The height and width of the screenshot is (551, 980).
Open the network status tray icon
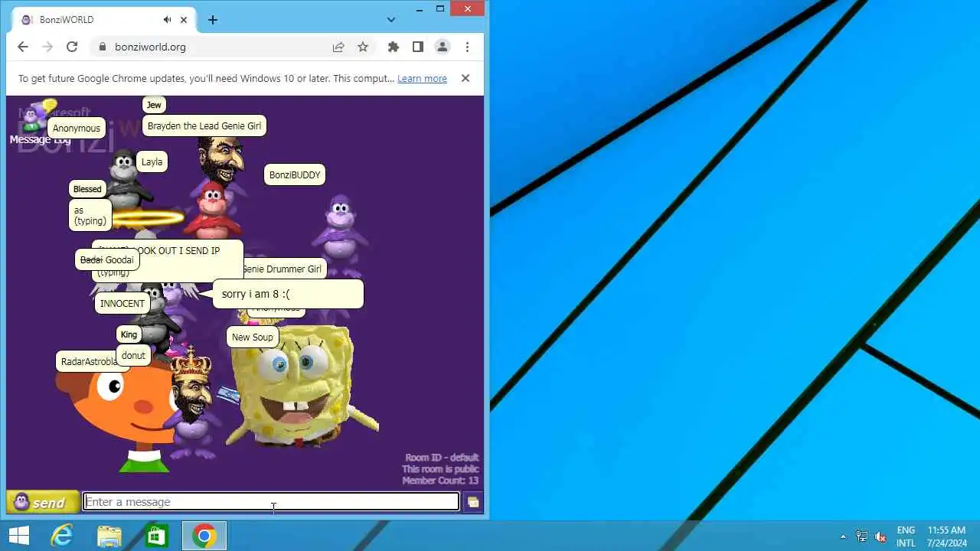[x=862, y=536]
